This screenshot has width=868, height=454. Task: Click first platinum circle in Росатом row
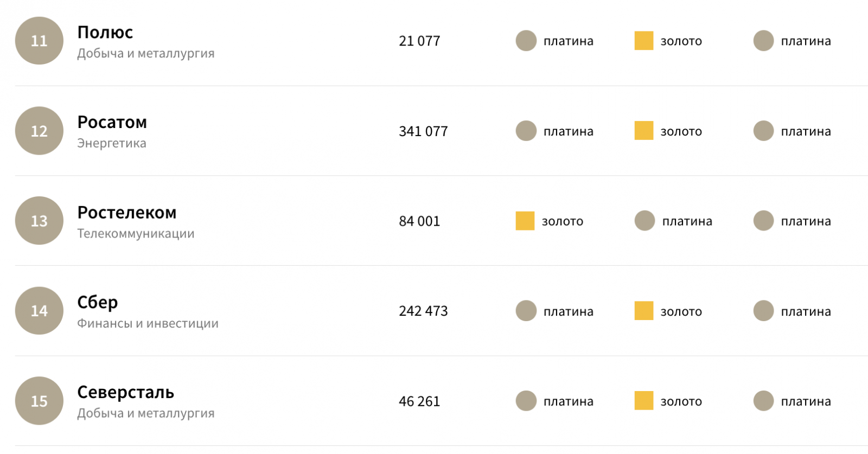click(x=526, y=131)
